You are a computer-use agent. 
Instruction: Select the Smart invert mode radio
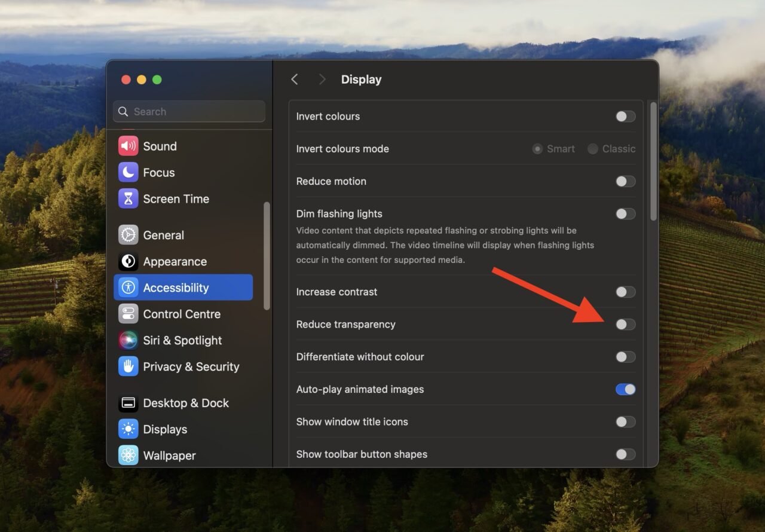pos(537,149)
